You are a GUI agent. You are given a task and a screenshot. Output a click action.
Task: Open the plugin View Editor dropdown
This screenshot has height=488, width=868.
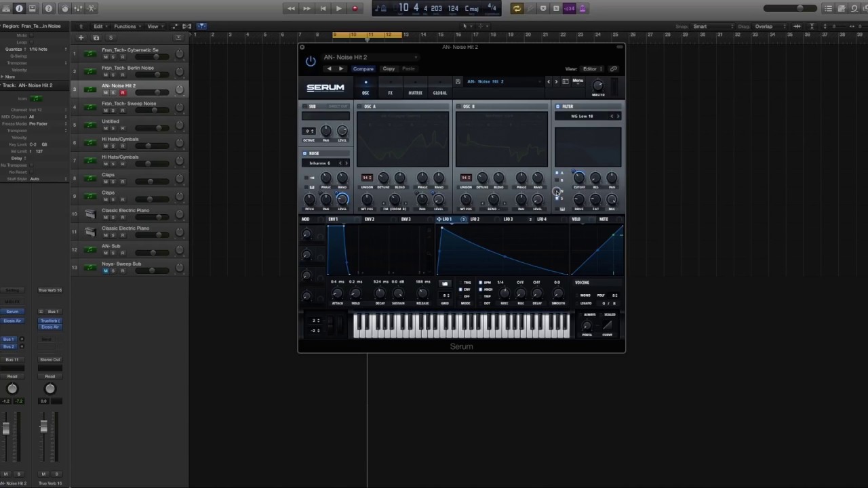[591, 68]
